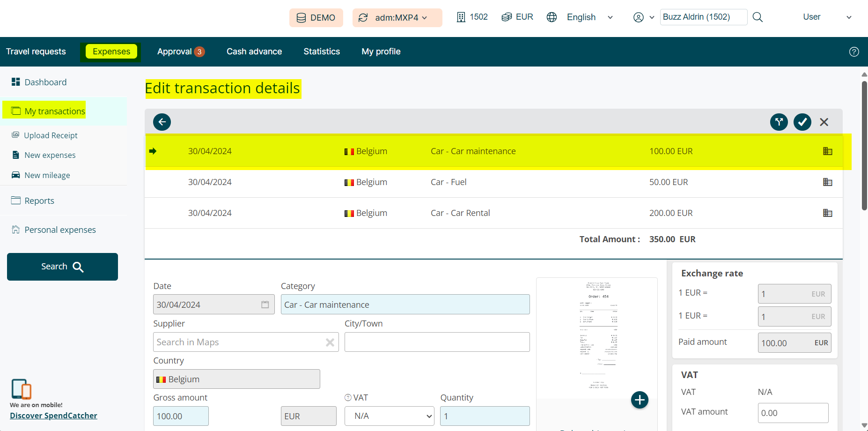Click the back arrow button

click(162, 122)
